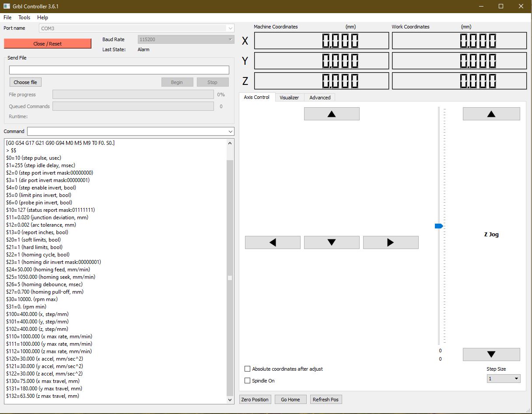532x414 pixels.
Task: Open the Tools menu
Action: (x=24, y=18)
